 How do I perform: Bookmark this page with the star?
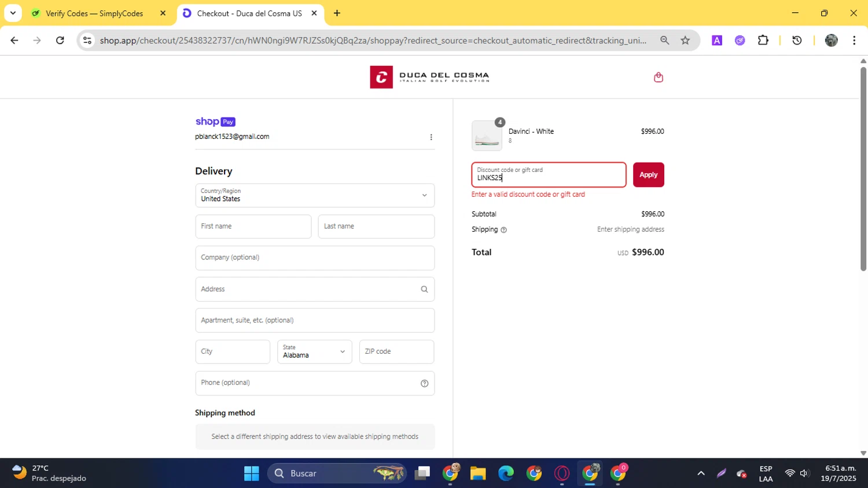[x=685, y=41]
